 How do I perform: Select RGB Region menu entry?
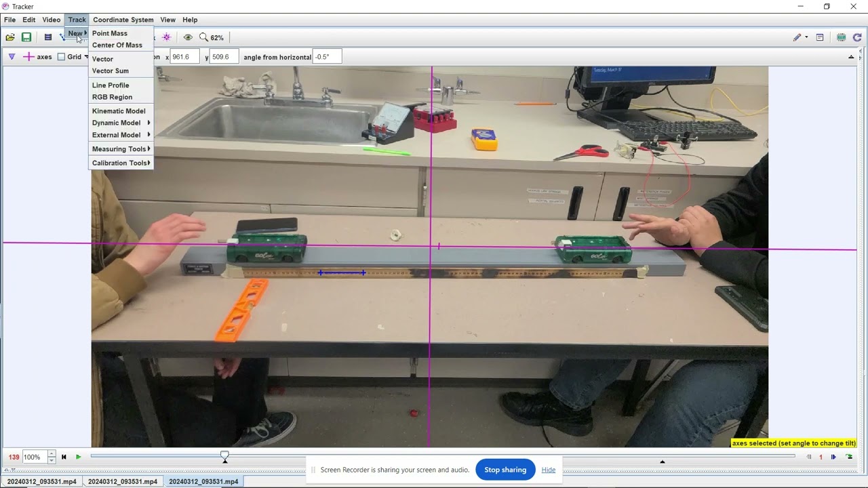click(121, 97)
